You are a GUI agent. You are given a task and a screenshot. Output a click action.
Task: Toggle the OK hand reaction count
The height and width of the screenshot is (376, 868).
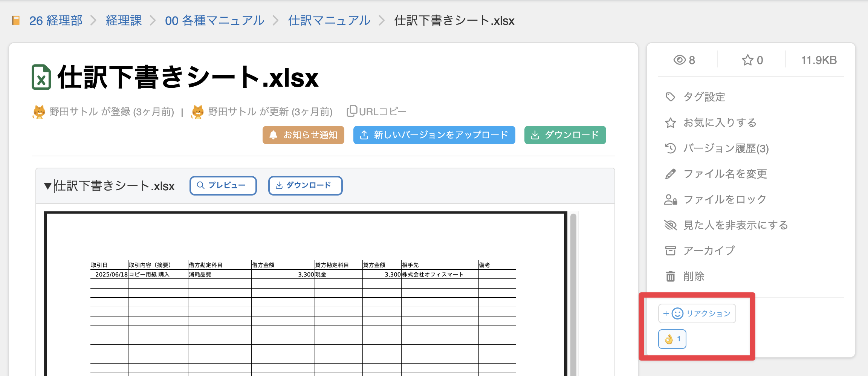coord(672,339)
